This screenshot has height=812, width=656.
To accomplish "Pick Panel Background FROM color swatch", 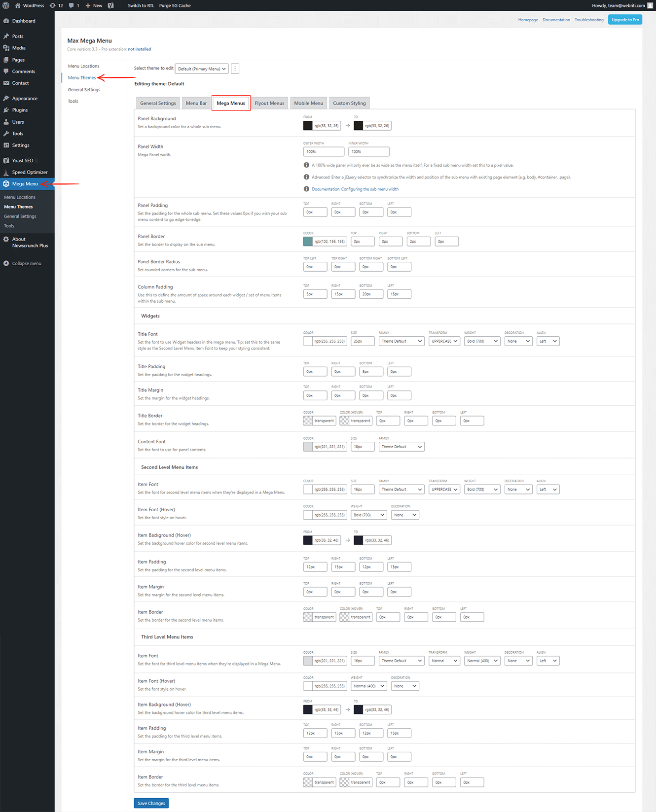I will coord(308,126).
